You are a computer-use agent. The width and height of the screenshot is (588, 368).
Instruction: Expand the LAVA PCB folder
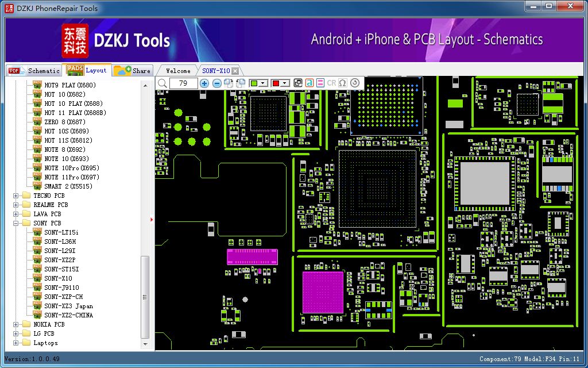[x=16, y=214]
